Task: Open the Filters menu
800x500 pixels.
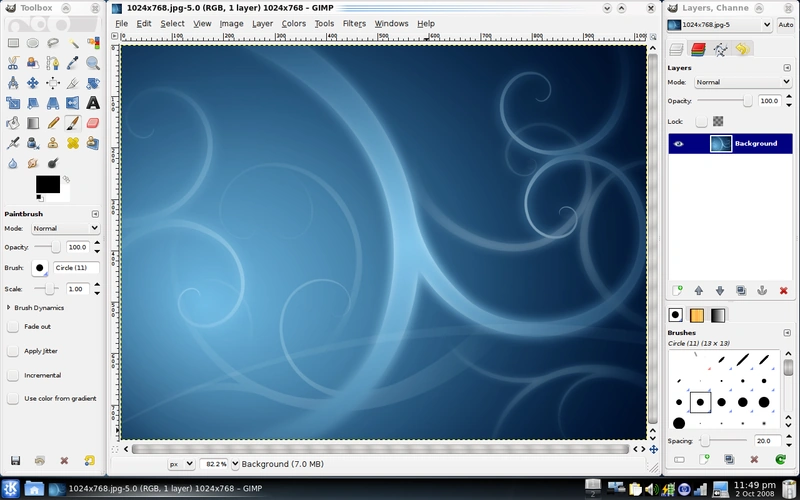Action: pyautogui.click(x=354, y=23)
